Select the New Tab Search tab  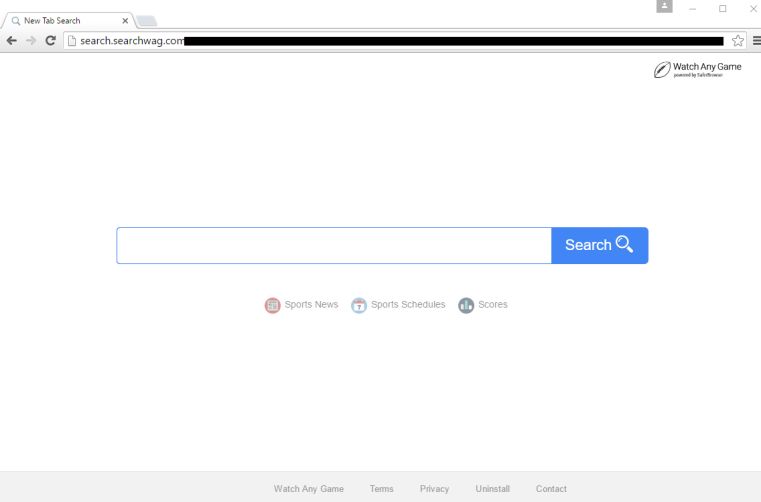(x=67, y=21)
